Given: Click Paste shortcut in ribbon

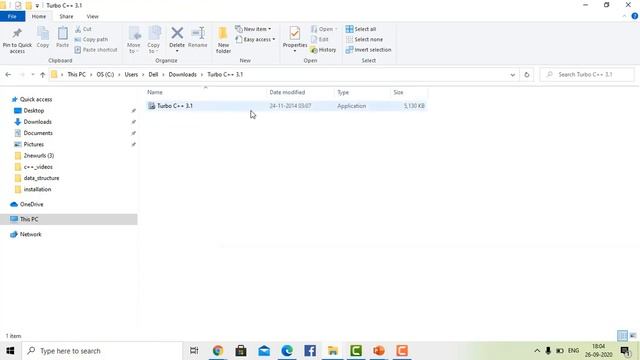Looking at the screenshot, I should tap(96, 49).
